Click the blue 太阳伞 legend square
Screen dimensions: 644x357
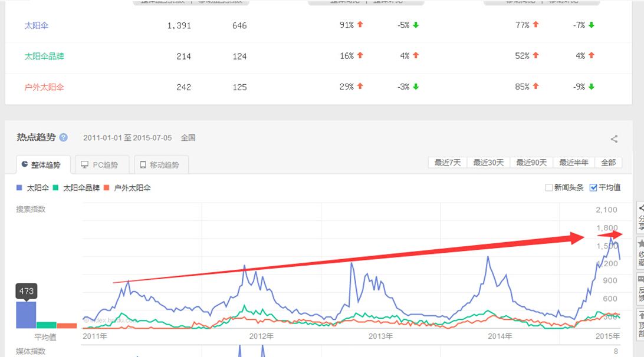19,188
